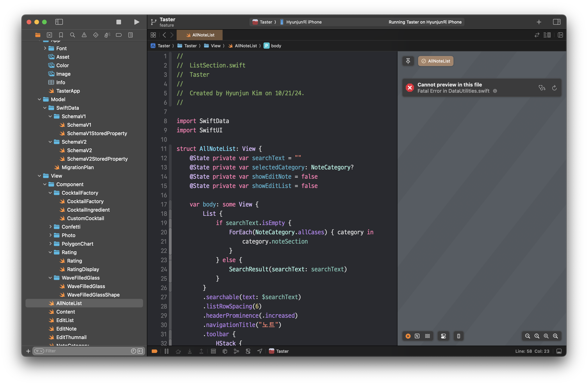This screenshot has height=385, width=588.
Task: Pin the preview with the pin icon
Action: click(x=408, y=61)
